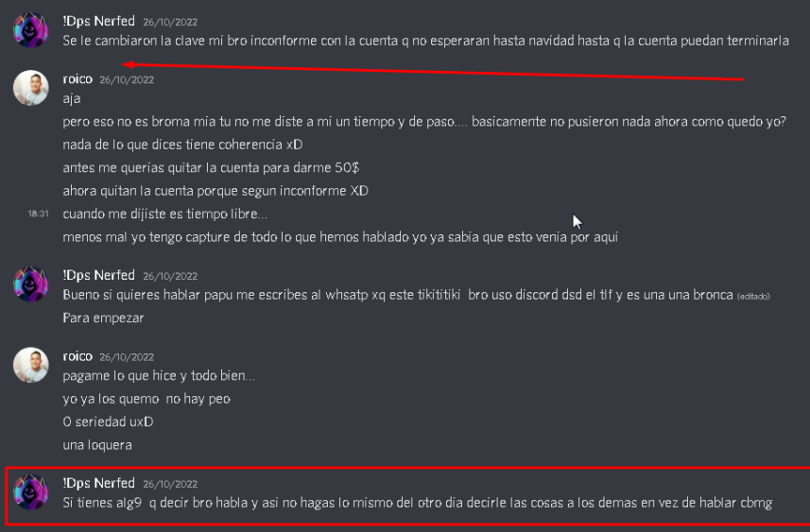Open !Dps Nerfed avatar beside 'Se le cambiaron' message

30,30
